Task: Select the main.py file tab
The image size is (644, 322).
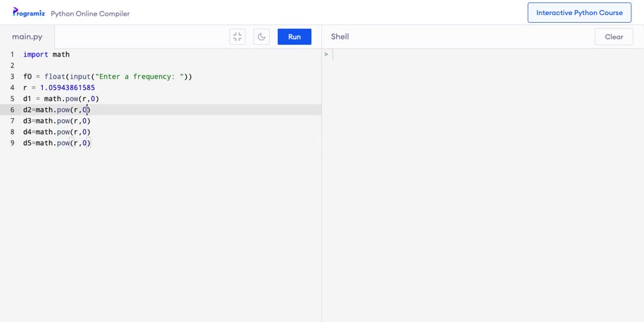Action: click(27, 36)
